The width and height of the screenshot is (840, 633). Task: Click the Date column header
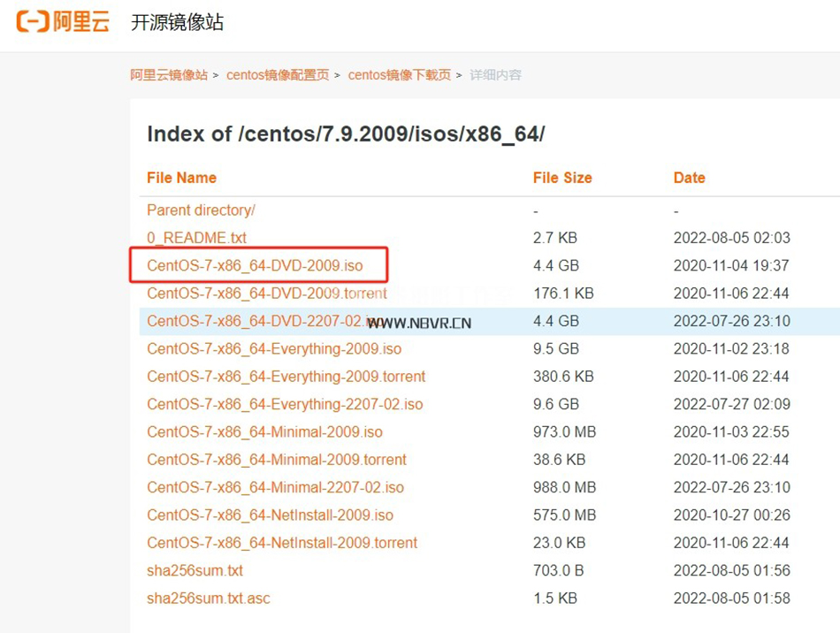coord(689,178)
